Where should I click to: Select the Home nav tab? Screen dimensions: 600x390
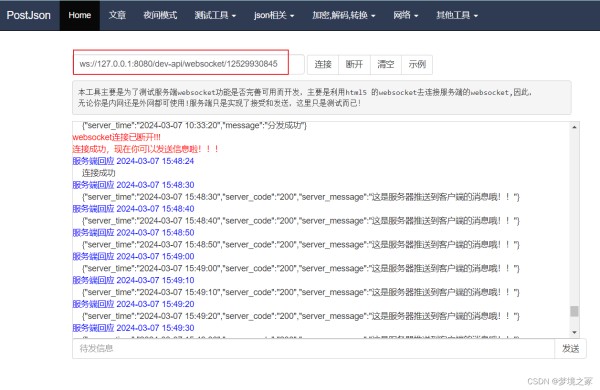click(x=80, y=15)
